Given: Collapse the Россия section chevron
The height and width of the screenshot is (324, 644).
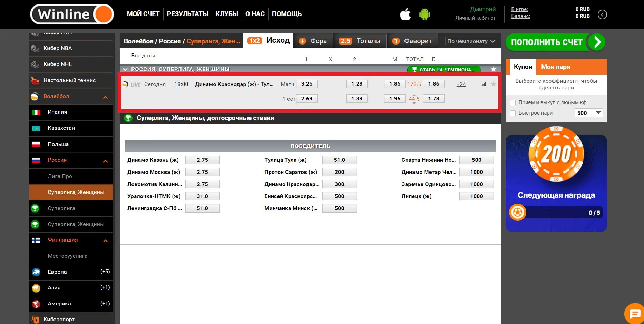Looking at the screenshot, I should pyautogui.click(x=105, y=161).
